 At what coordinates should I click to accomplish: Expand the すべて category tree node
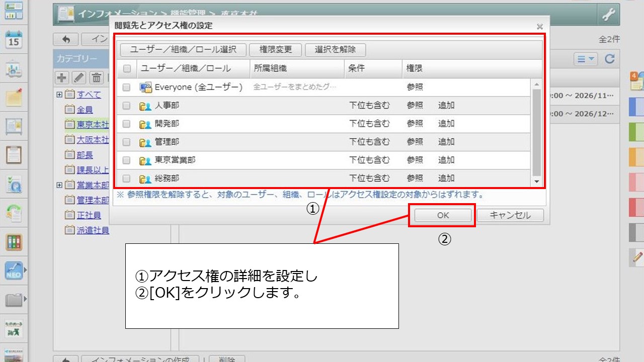tap(59, 95)
